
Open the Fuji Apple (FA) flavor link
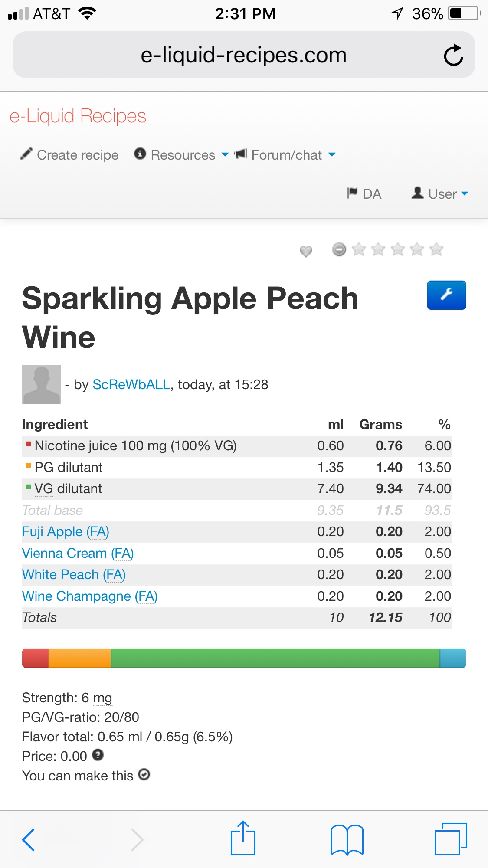click(x=66, y=532)
